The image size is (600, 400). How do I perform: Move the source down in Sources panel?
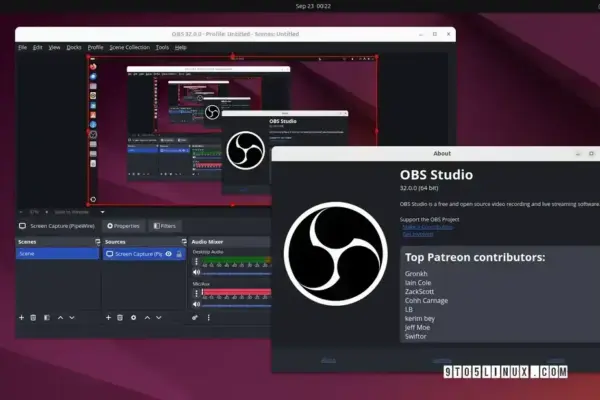pos(159,318)
